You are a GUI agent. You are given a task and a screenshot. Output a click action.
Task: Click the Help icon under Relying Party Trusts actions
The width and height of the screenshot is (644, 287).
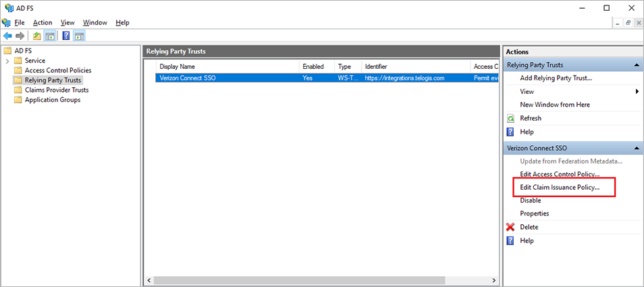point(510,132)
